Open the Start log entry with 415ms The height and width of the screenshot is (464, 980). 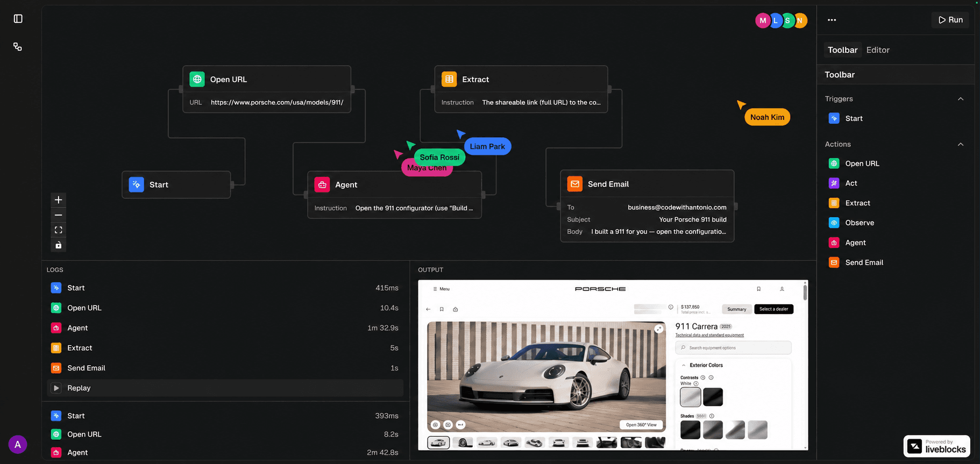[x=225, y=288]
